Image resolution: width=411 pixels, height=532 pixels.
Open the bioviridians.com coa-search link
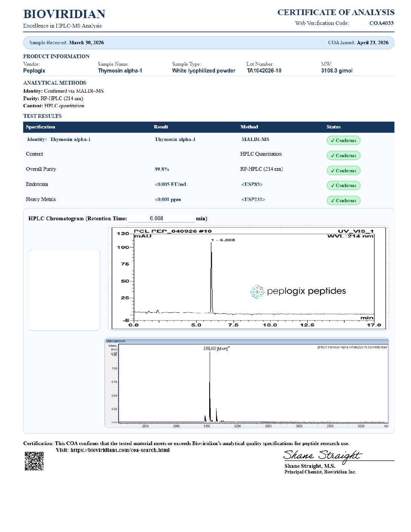[120, 450]
